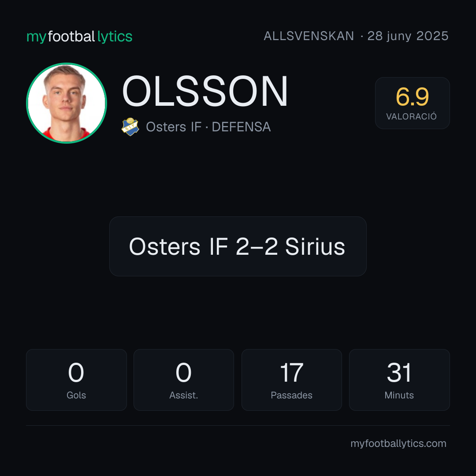
Task: Select Olsson's circular player photo
Action: (x=67, y=103)
